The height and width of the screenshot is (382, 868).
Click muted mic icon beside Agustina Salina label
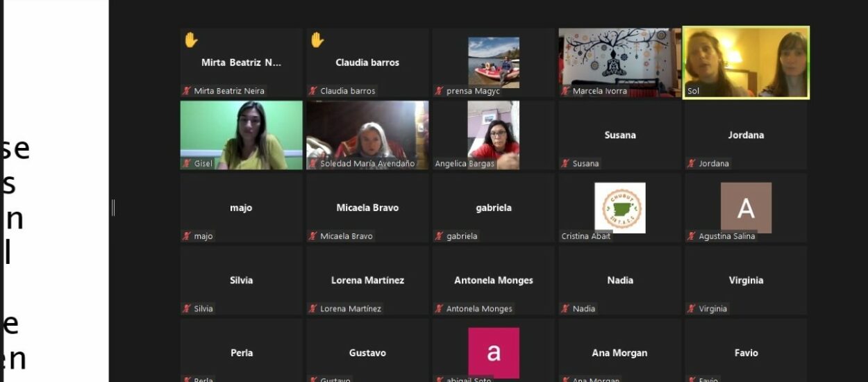692,236
